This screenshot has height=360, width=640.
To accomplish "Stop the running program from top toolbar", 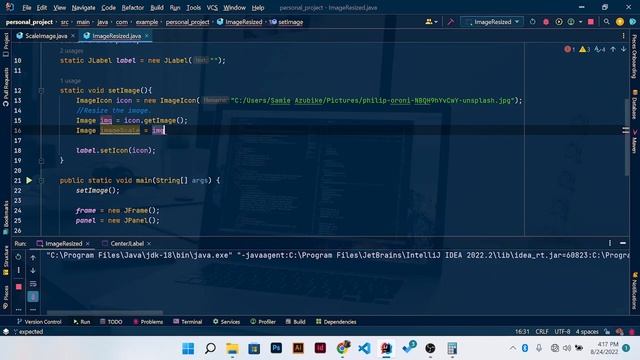I will pos(591,22).
